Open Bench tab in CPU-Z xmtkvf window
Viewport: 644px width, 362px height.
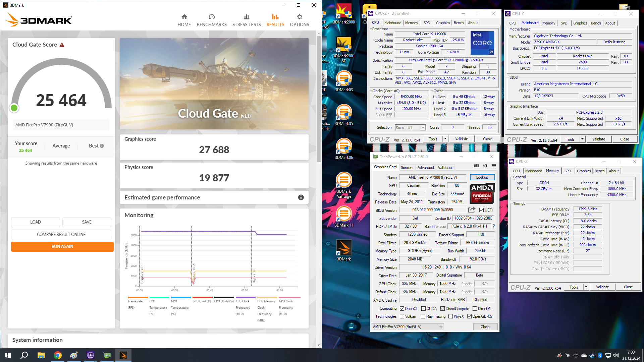(x=459, y=23)
